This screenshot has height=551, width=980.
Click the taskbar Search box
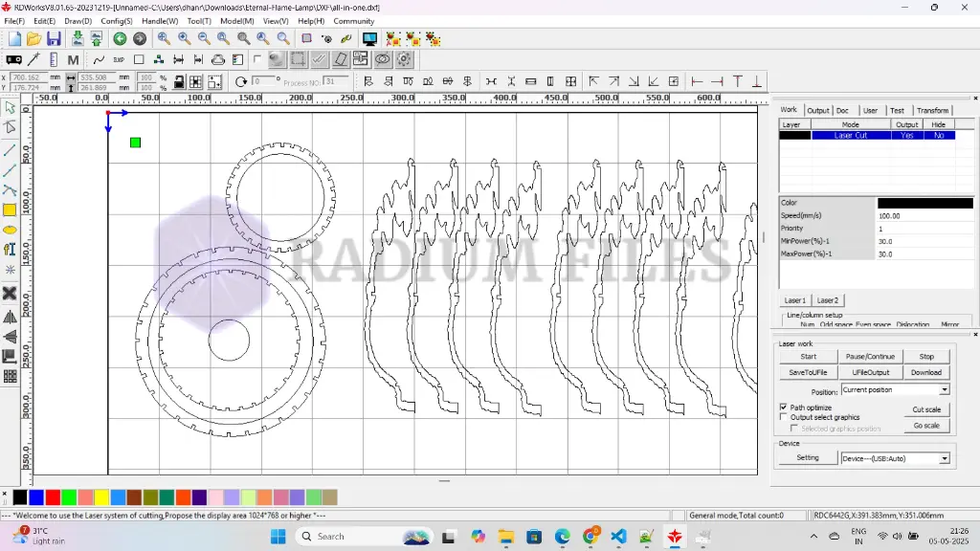click(363, 537)
